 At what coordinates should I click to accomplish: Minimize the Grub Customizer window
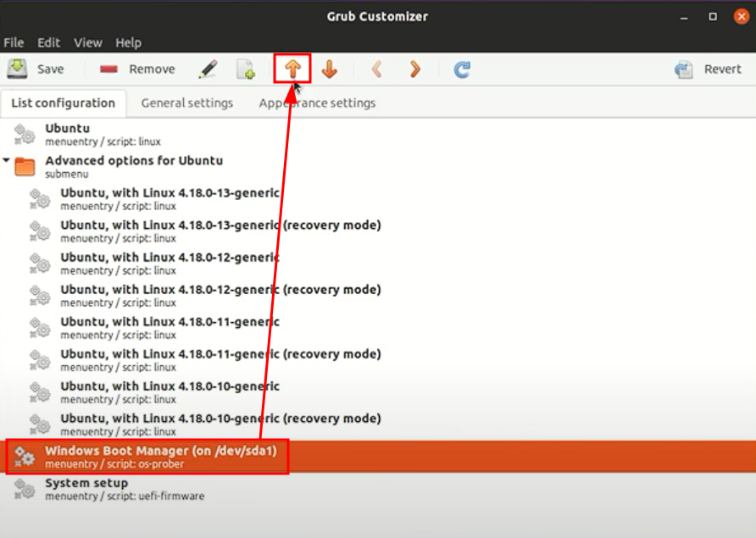(684, 17)
